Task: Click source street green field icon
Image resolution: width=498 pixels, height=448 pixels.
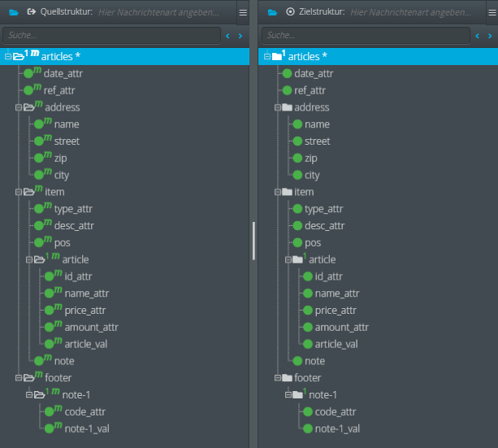Action: click(39, 141)
